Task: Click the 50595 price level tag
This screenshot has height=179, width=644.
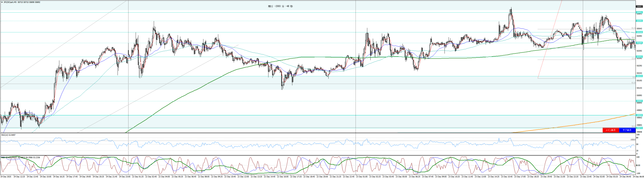Action: tap(639, 21)
